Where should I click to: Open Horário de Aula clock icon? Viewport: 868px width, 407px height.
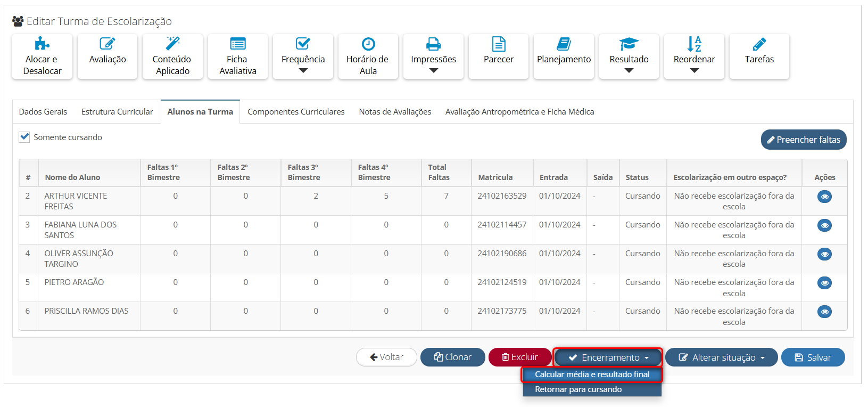pyautogui.click(x=368, y=44)
